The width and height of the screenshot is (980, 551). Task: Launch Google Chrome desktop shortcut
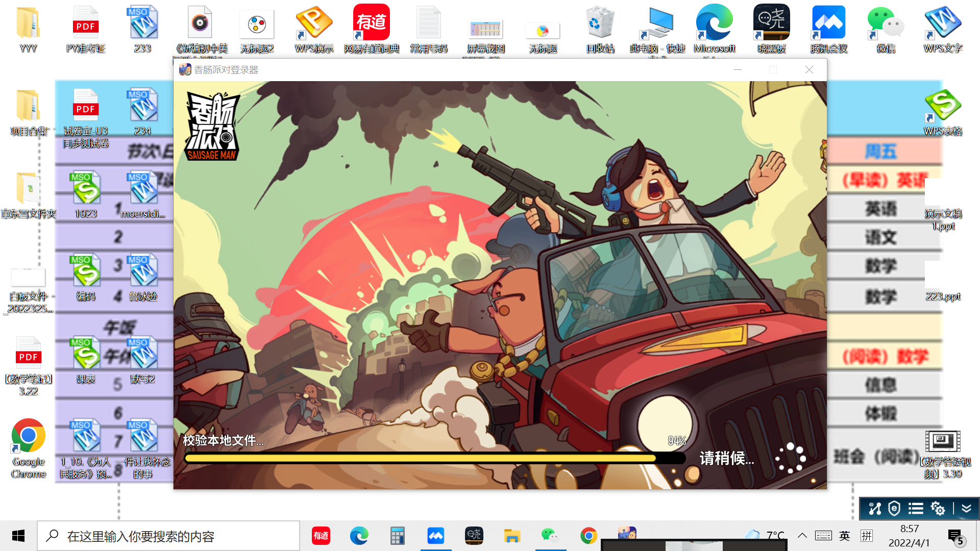click(28, 449)
